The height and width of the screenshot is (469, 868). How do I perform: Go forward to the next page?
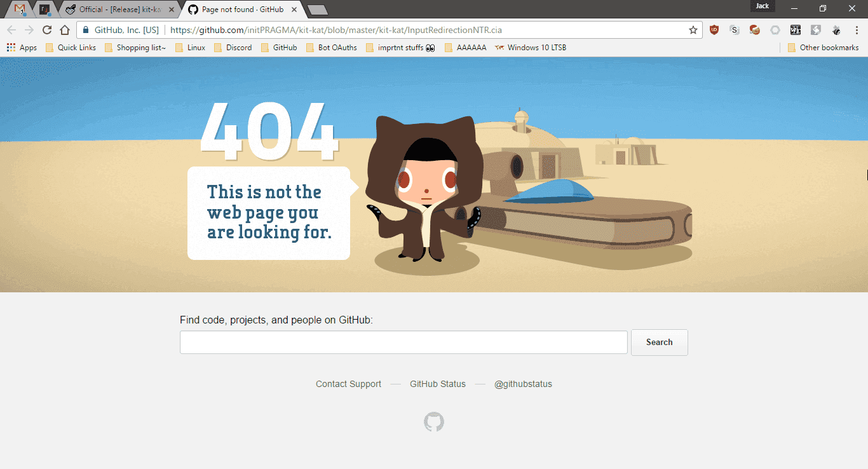[x=29, y=30]
